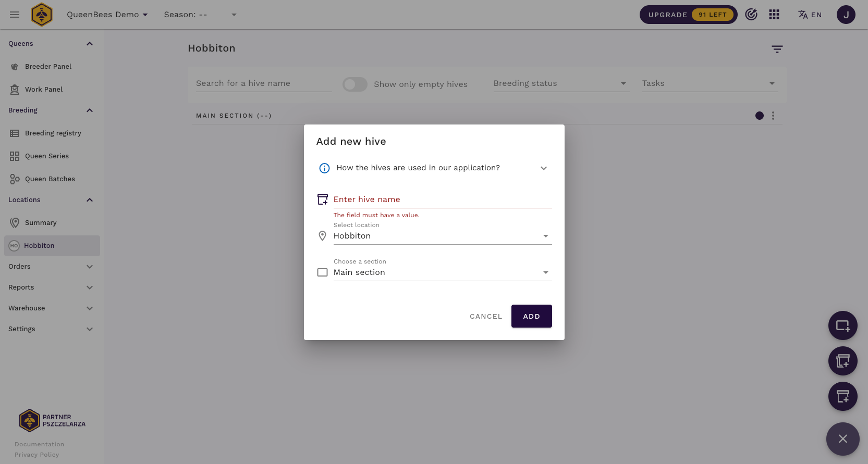Open Breeding registry in sidebar
868x464 pixels.
(53, 133)
